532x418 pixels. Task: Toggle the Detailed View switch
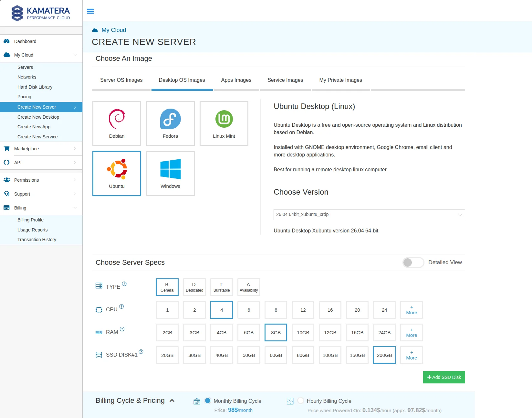pos(413,263)
